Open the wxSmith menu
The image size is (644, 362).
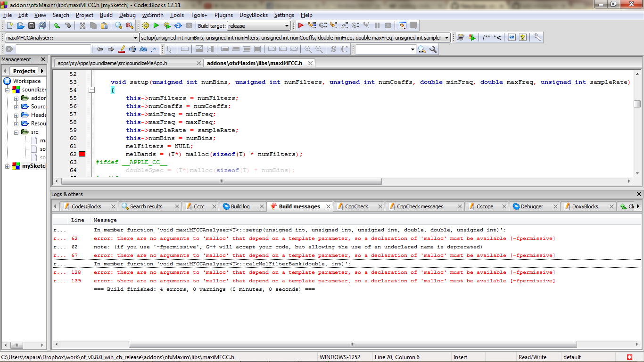click(x=153, y=15)
